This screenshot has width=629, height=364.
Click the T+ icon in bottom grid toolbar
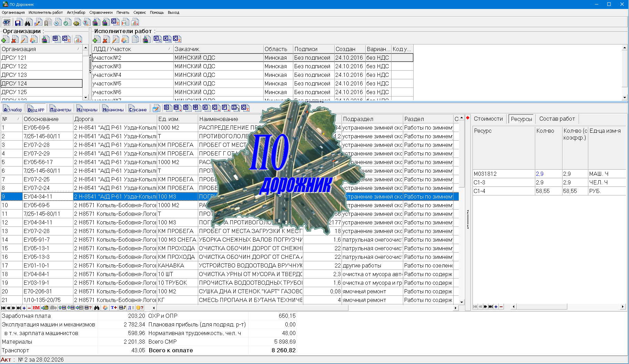[x=114, y=308]
